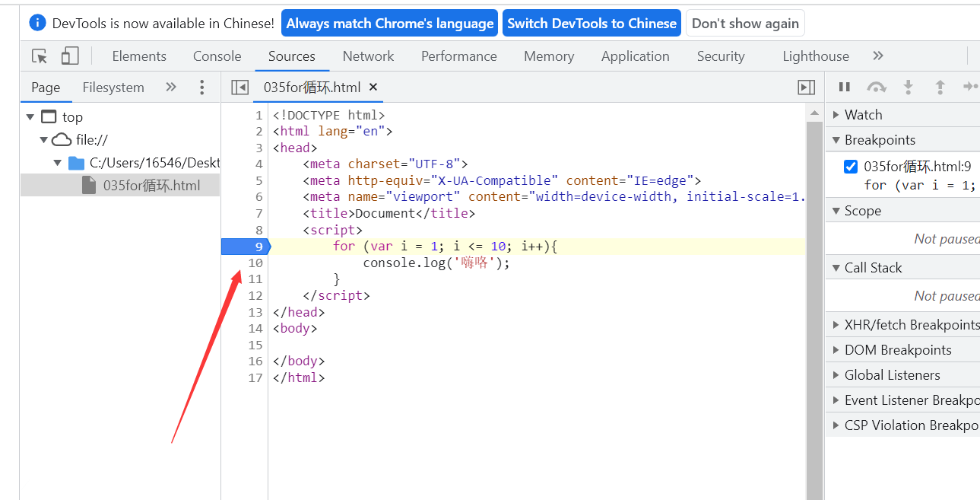The height and width of the screenshot is (500, 980).
Task: Click the Step debugger icon
Action: (x=971, y=88)
